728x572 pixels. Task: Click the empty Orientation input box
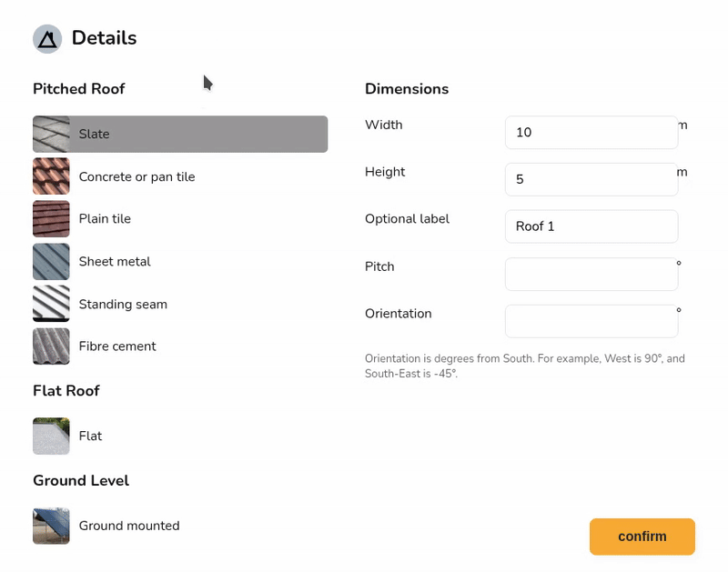(591, 321)
